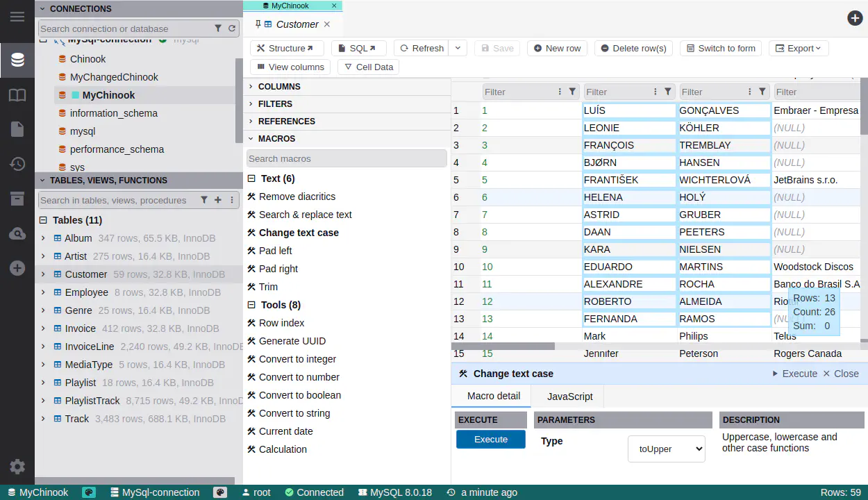Click the data grid horizontal scrollbar

point(503,346)
